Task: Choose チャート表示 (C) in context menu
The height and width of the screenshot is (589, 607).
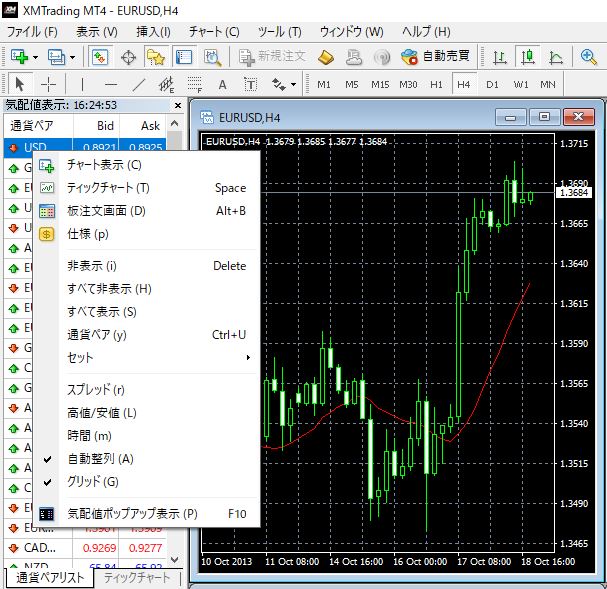Action: [146, 165]
